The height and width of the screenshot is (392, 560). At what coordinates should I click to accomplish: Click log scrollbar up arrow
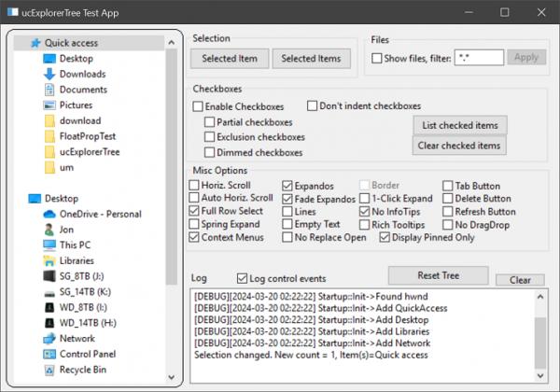pyautogui.click(x=540, y=297)
